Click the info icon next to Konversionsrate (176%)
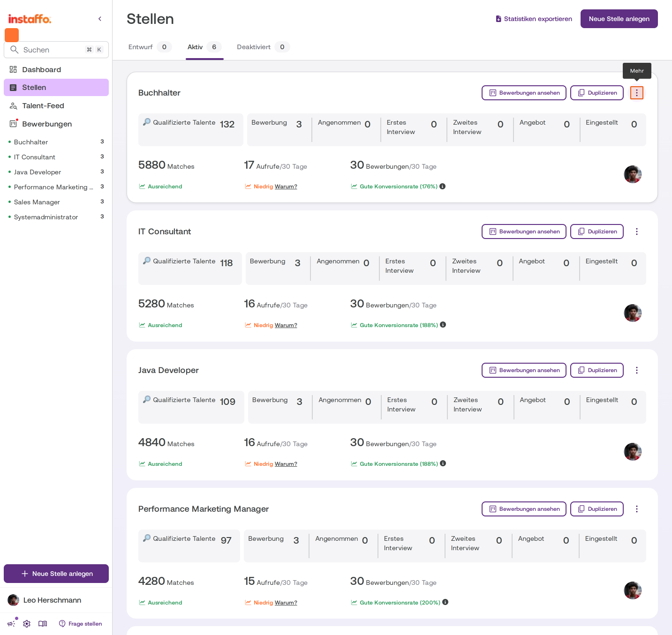This screenshot has height=635, width=672. point(443,186)
